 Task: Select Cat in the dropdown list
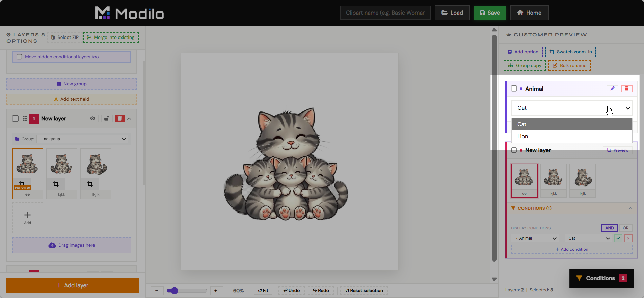coord(571,124)
